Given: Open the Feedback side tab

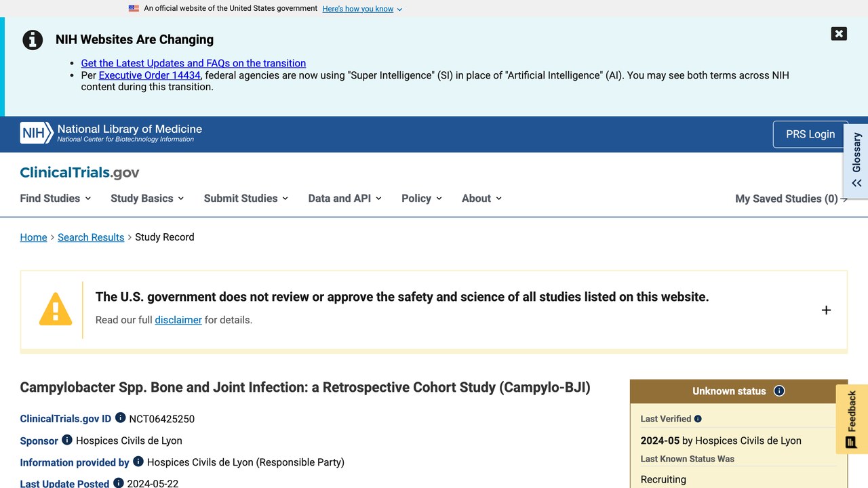Looking at the screenshot, I should click(852, 419).
